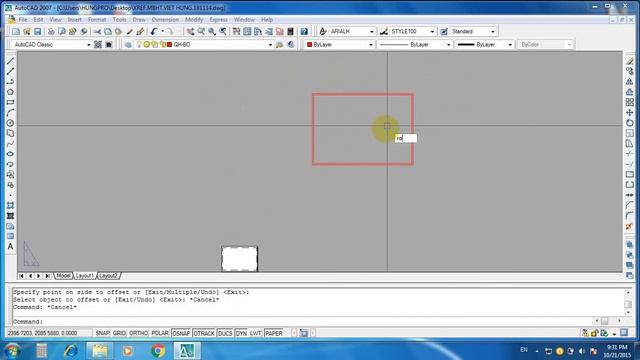Click the first layout tab arrow
The height and width of the screenshot is (360, 640).
(22, 276)
